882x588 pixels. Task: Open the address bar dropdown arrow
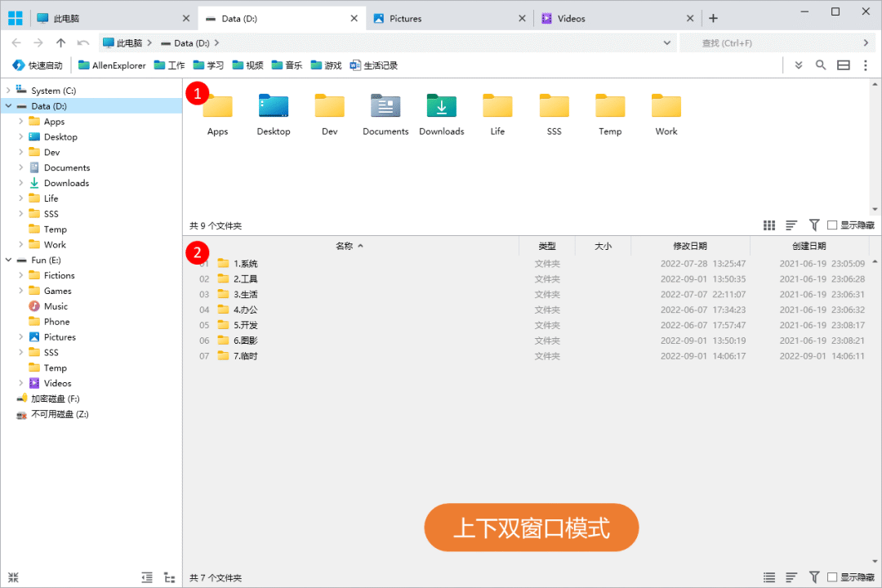tap(667, 42)
